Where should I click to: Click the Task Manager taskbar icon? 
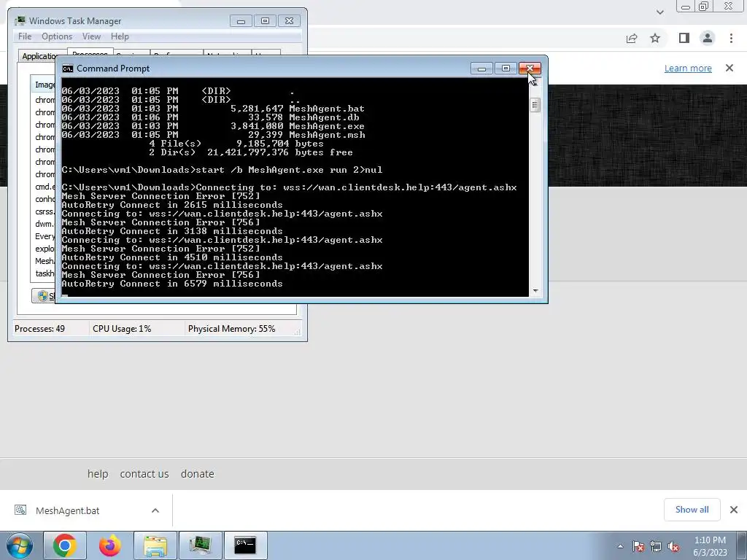[200, 545]
